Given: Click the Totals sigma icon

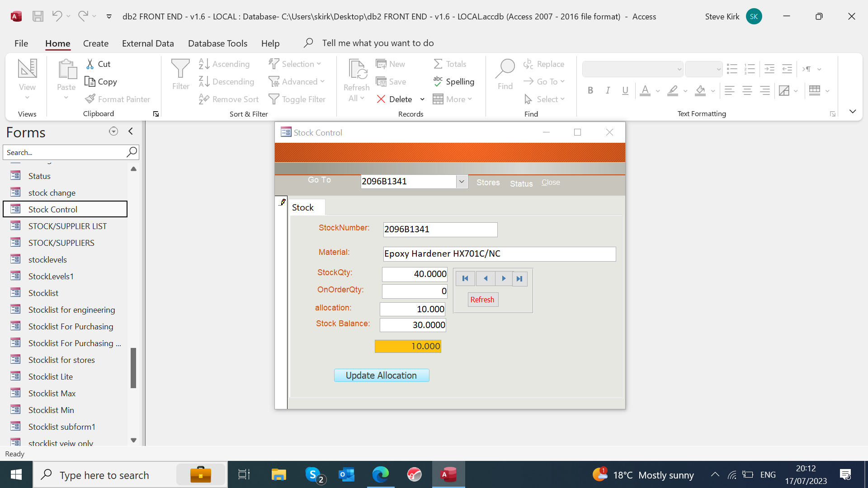Looking at the screenshot, I should [x=438, y=64].
